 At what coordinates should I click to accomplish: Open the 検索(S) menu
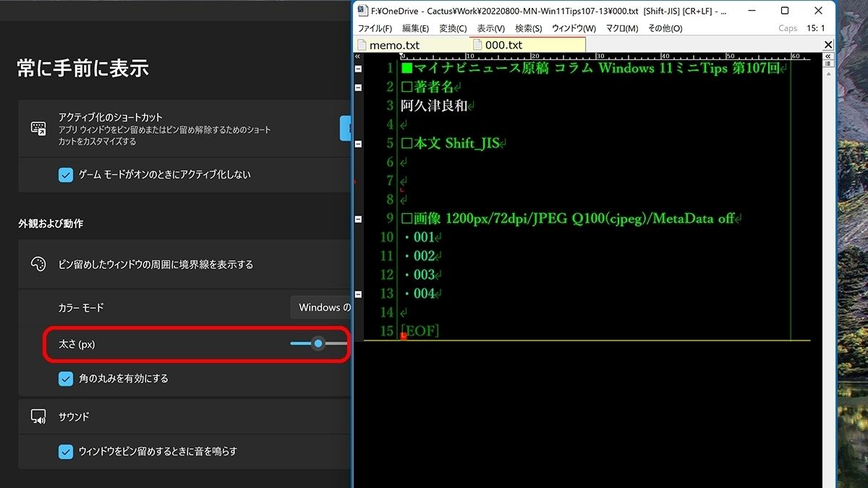click(x=528, y=28)
